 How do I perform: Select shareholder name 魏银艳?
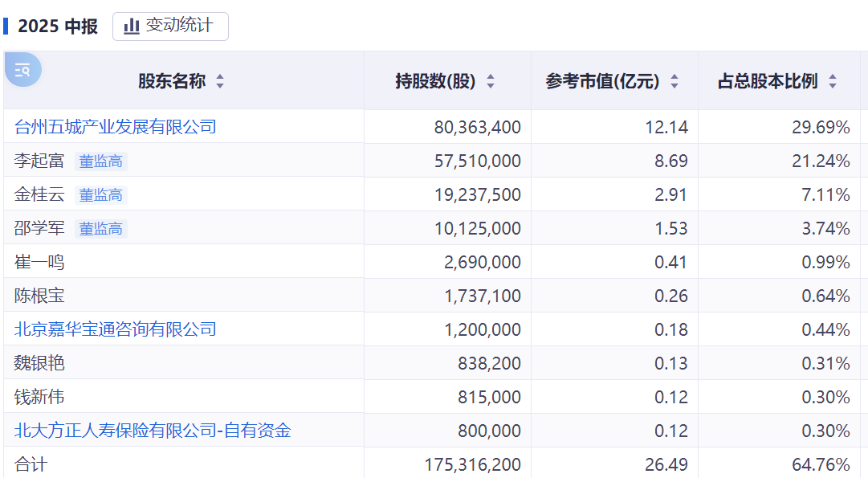pos(39,364)
